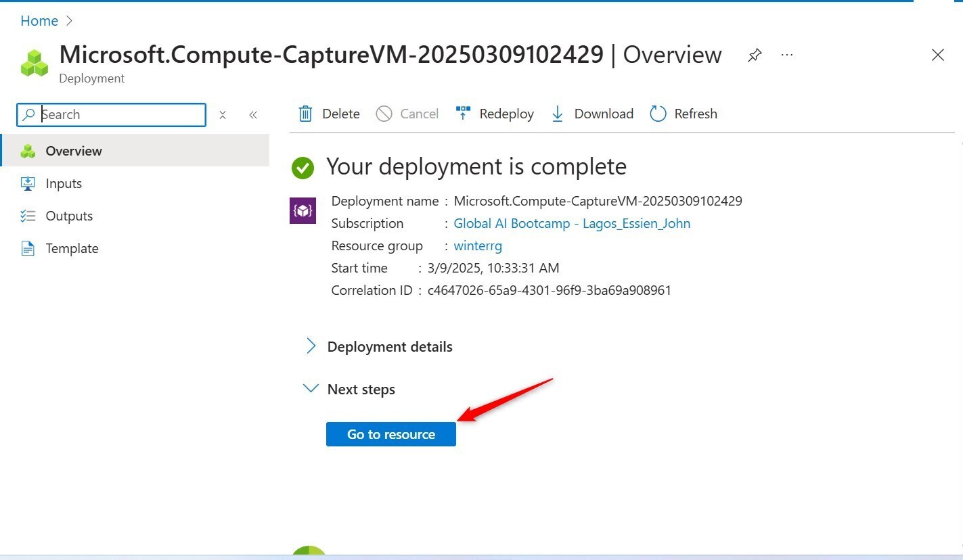The height and width of the screenshot is (560, 963).
Task: Clear the sidebar search with small X
Action: pyautogui.click(x=223, y=115)
